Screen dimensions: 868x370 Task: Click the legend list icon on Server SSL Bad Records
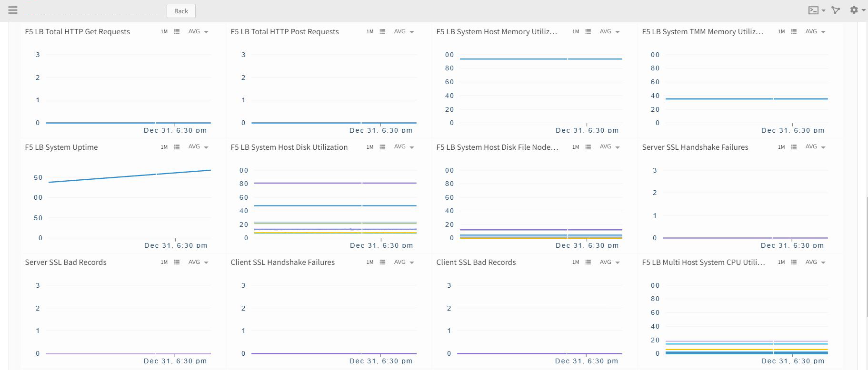coord(177,262)
